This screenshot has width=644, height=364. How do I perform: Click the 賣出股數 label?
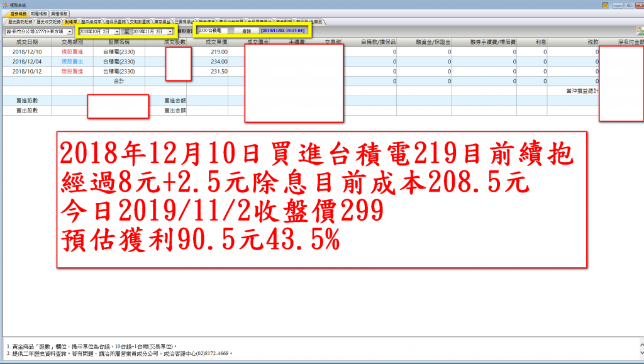[27, 111]
